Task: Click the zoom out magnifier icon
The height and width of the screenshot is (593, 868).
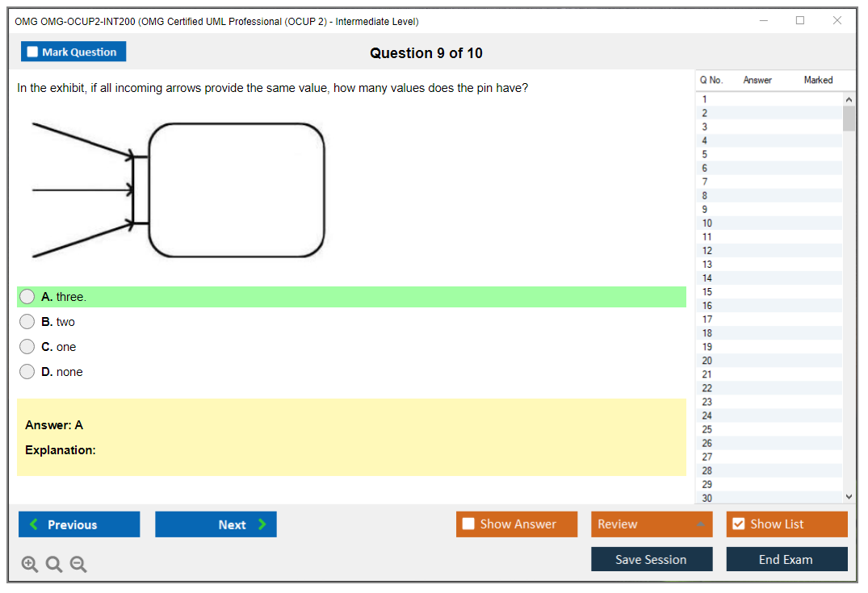Action: coord(78,565)
